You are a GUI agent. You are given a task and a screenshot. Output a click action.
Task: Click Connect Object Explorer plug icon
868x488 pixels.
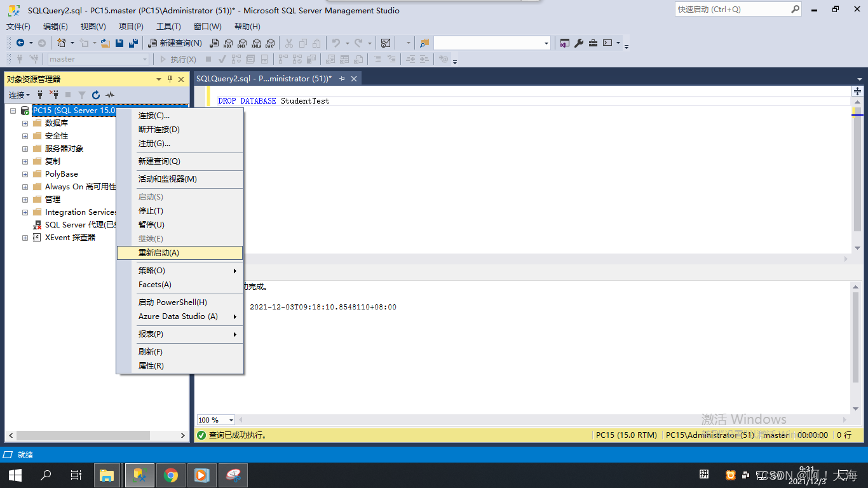[x=40, y=95]
